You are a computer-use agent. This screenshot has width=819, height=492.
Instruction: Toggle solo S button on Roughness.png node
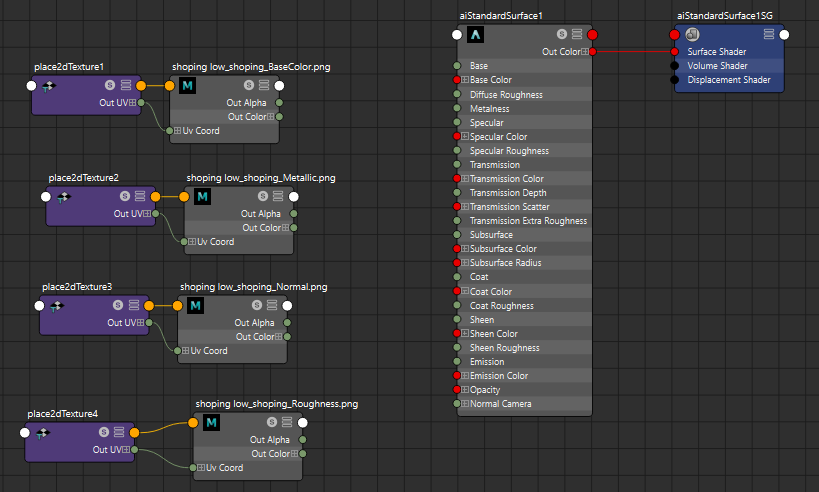[x=272, y=422]
